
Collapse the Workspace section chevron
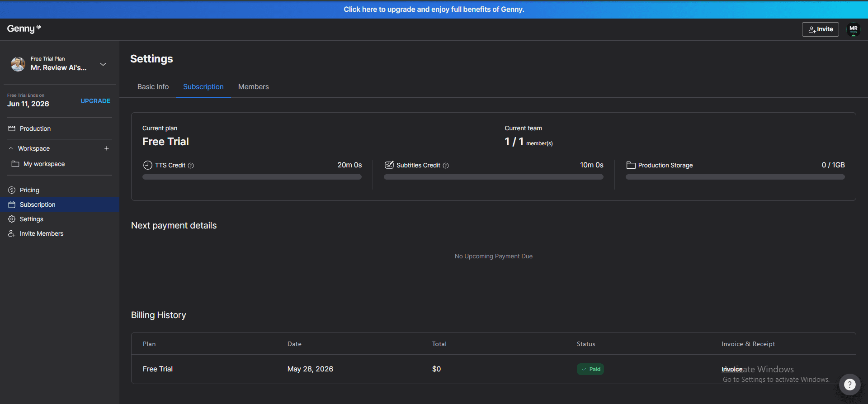click(x=11, y=148)
